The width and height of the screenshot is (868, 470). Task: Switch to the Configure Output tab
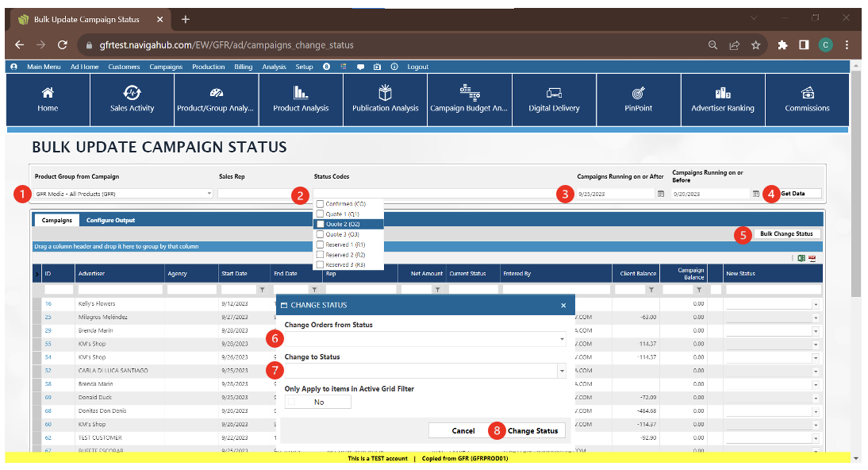pyautogui.click(x=110, y=220)
